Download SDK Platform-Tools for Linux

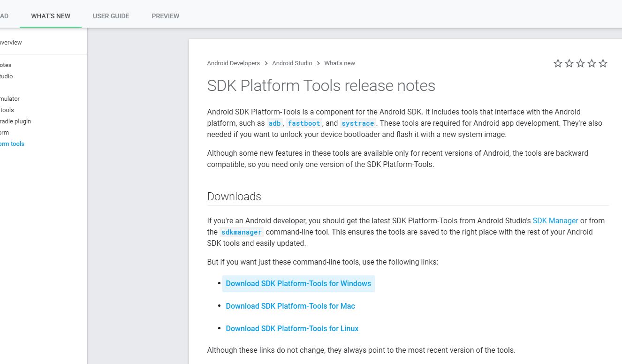(x=292, y=328)
